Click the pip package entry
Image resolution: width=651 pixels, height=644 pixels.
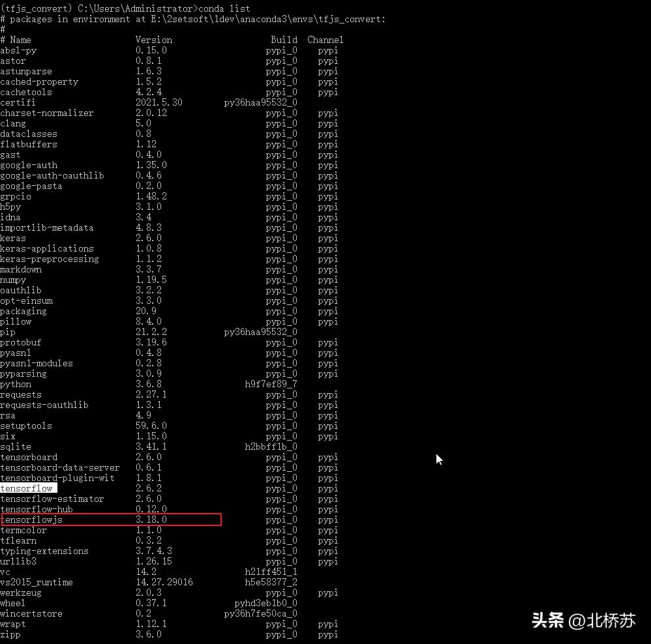point(8,332)
